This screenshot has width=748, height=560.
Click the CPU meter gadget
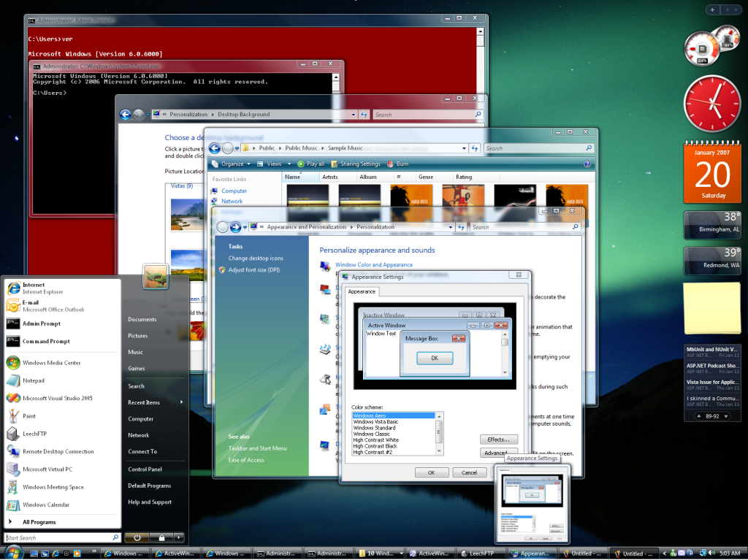701,50
